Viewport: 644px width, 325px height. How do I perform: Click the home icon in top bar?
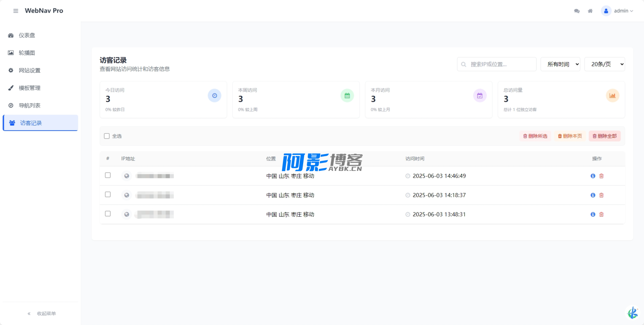[x=590, y=11]
